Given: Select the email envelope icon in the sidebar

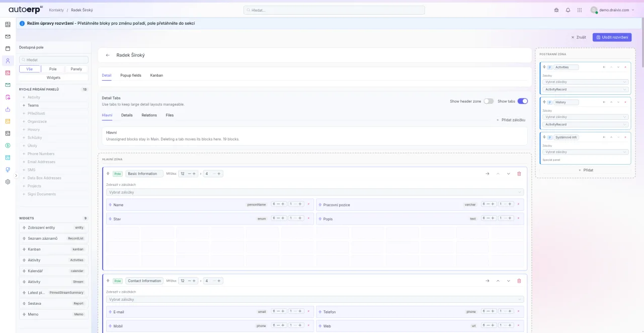Looking at the screenshot, I should coord(7,36).
